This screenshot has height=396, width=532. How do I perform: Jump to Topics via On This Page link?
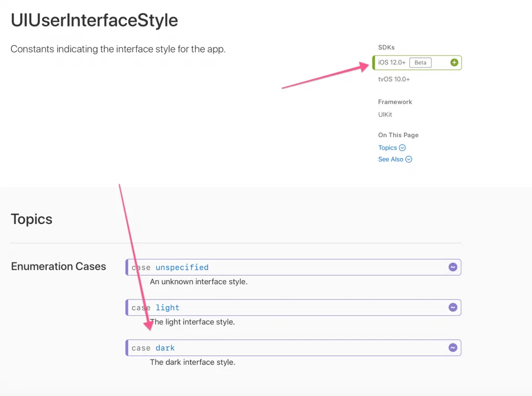click(x=388, y=148)
